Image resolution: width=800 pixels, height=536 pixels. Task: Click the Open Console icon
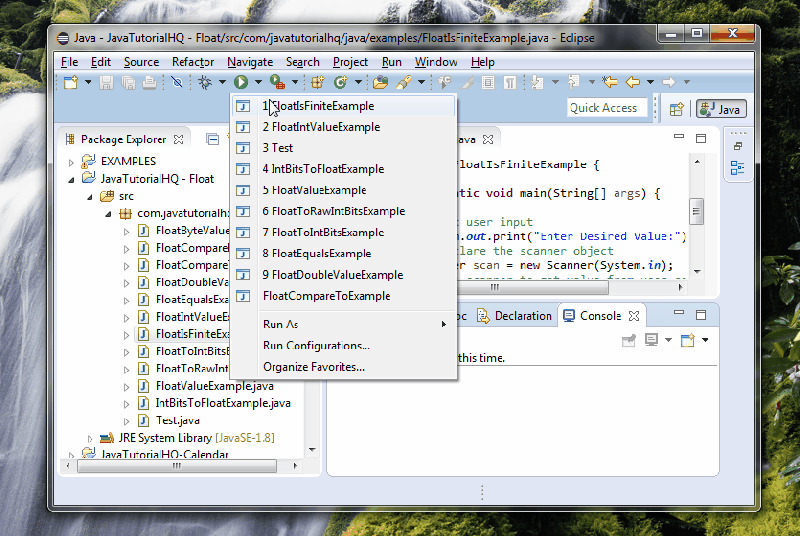[688, 340]
